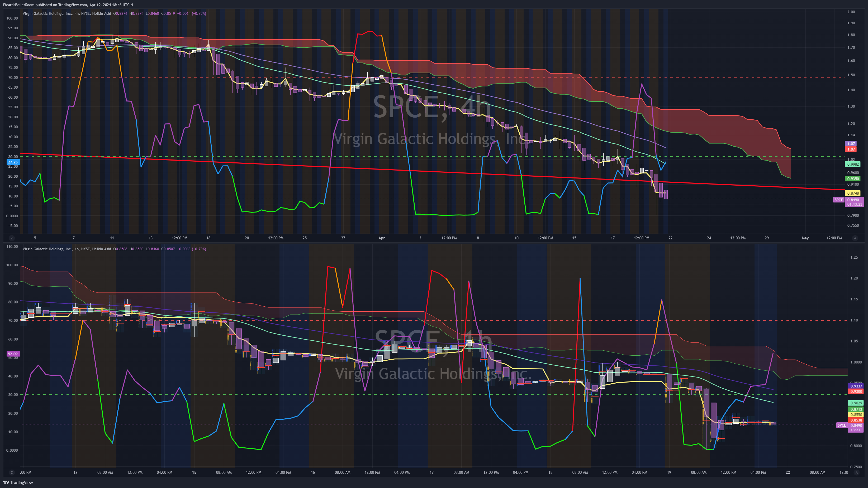Click the 13:23 bar countdown on the 1h chart

coord(856,430)
